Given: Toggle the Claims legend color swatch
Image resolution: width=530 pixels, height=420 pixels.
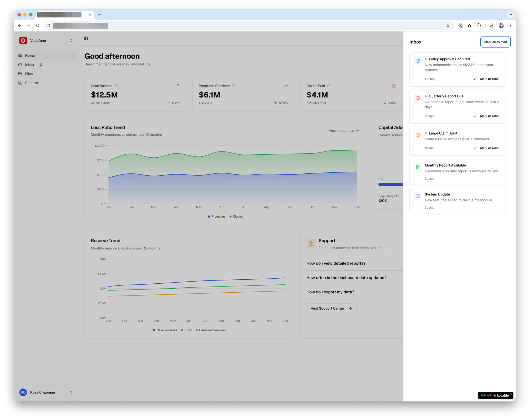Looking at the screenshot, I should (x=231, y=217).
